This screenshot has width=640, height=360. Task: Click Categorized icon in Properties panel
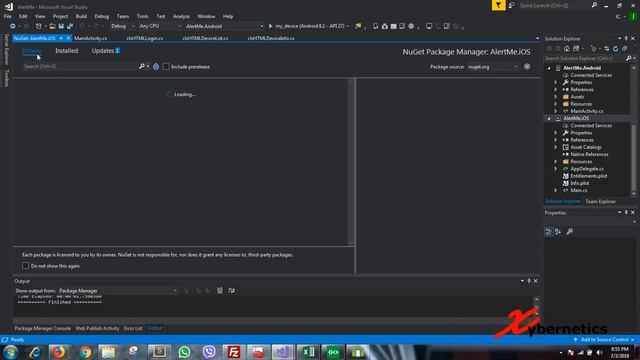point(549,232)
